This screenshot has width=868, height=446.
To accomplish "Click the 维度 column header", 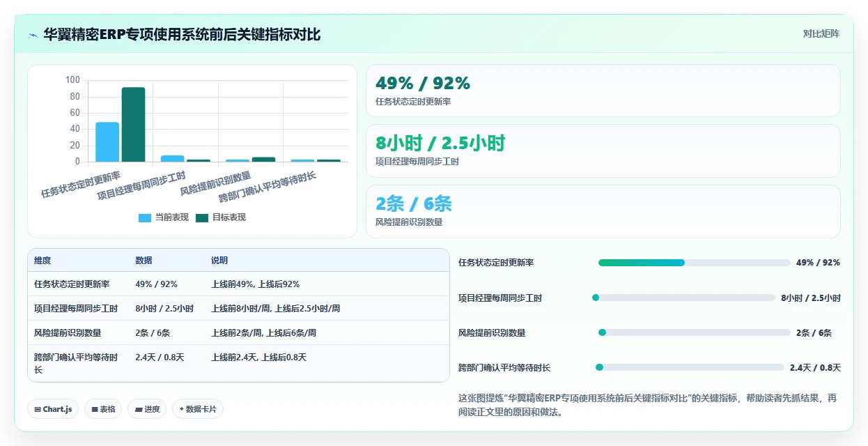I will click(42, 261).
